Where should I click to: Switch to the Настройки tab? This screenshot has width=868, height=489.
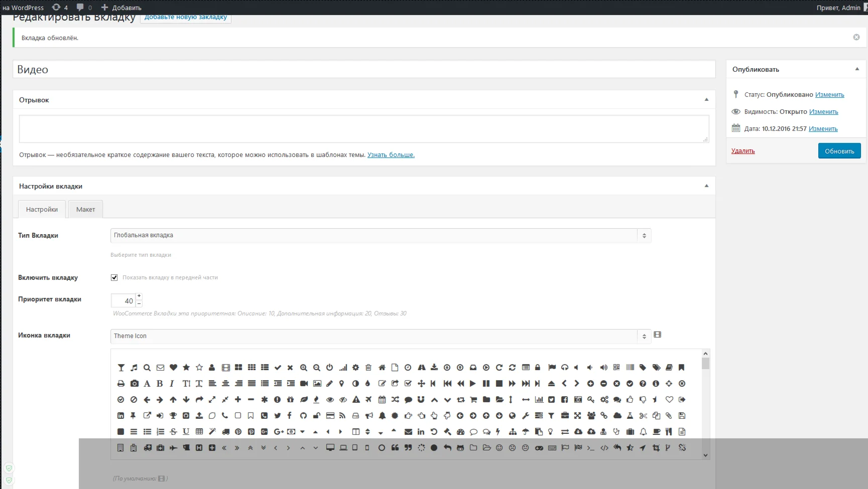pyautogui.click(x=42, y=209)
